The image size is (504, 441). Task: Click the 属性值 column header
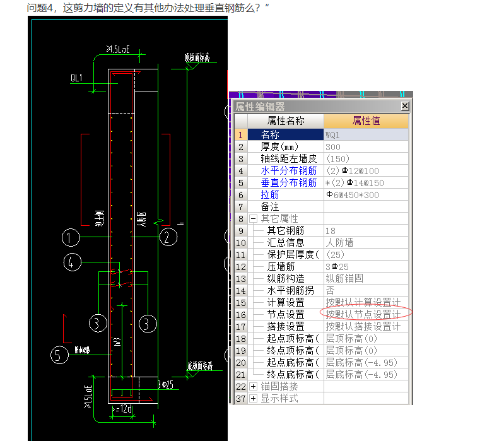[366, 121]
